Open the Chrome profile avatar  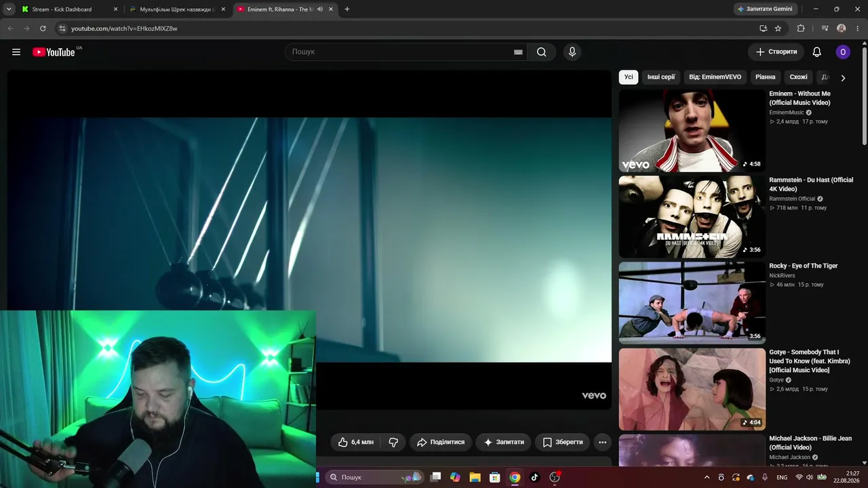tap(842, 28)
